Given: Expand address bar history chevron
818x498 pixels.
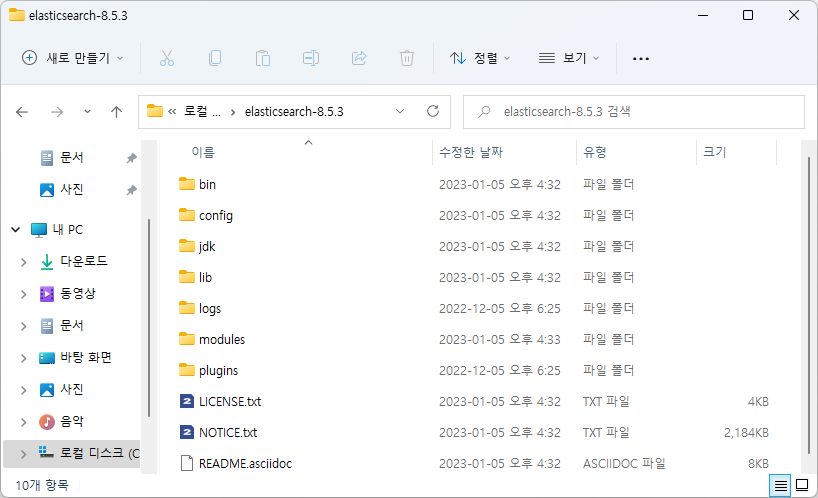Looking at the screenshot, I should 400,111.
